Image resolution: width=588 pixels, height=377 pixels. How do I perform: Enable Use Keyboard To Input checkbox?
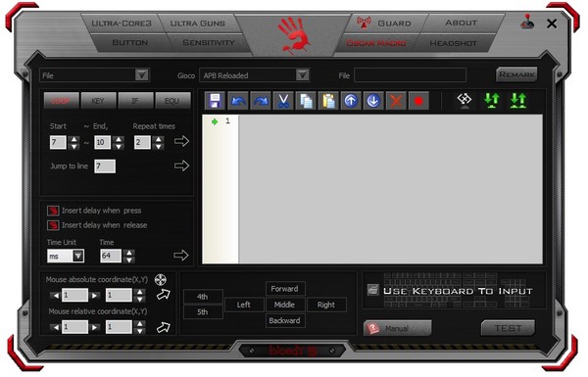coord(372,290)
